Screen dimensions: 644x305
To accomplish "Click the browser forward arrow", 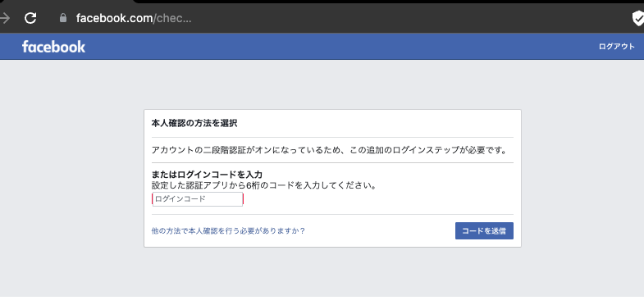I will (x=5, y=18).
